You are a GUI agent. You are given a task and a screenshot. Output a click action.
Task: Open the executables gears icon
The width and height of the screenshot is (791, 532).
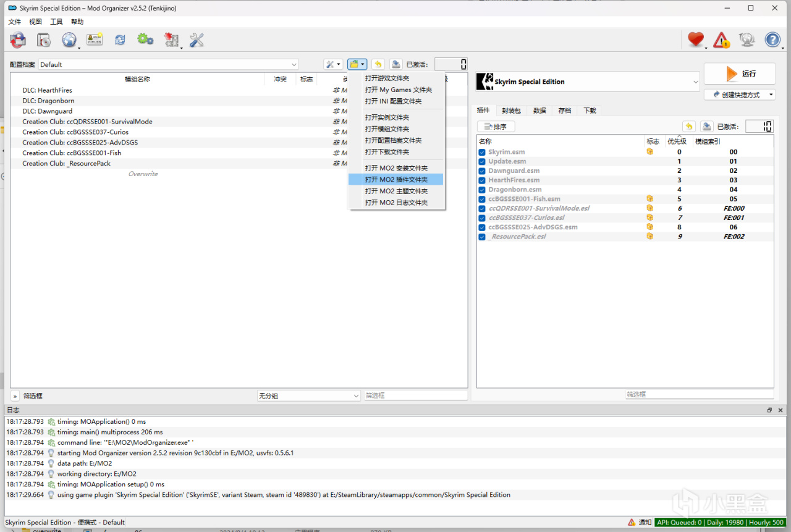point(145,40)
